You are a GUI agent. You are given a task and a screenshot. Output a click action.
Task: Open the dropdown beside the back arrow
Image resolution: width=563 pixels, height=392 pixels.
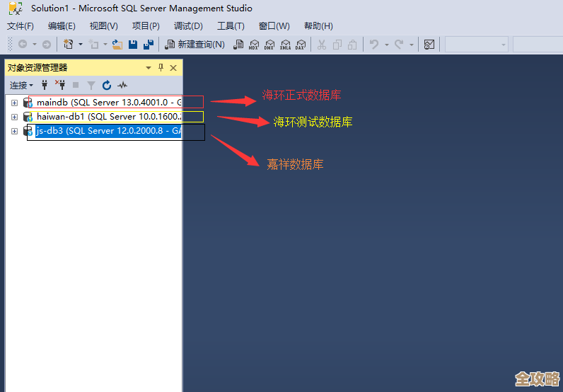(x=35, y=44)
